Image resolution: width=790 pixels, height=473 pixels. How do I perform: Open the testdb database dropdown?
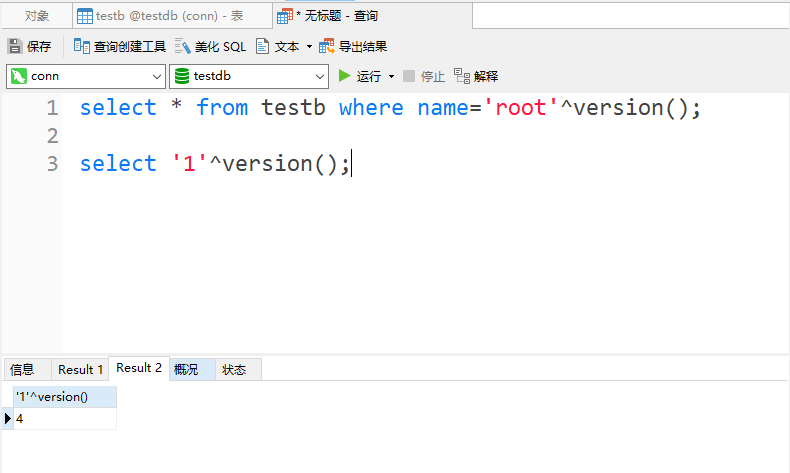pos(320,76)
